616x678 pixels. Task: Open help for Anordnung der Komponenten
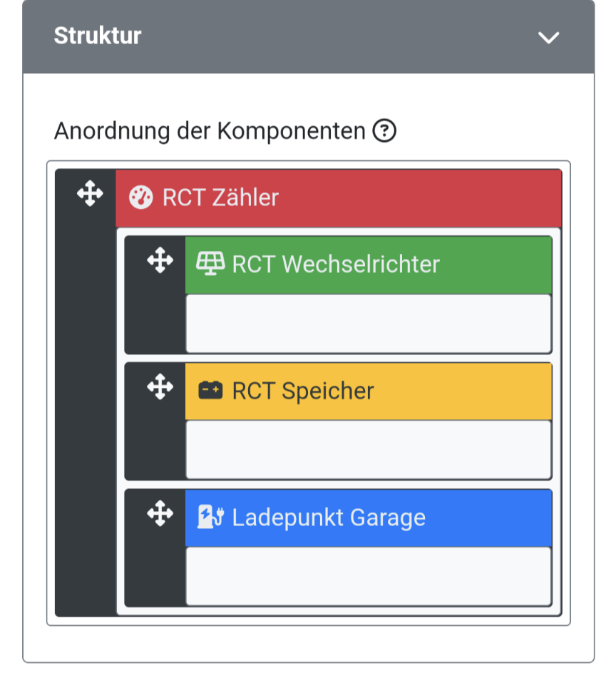pos(384,130)
